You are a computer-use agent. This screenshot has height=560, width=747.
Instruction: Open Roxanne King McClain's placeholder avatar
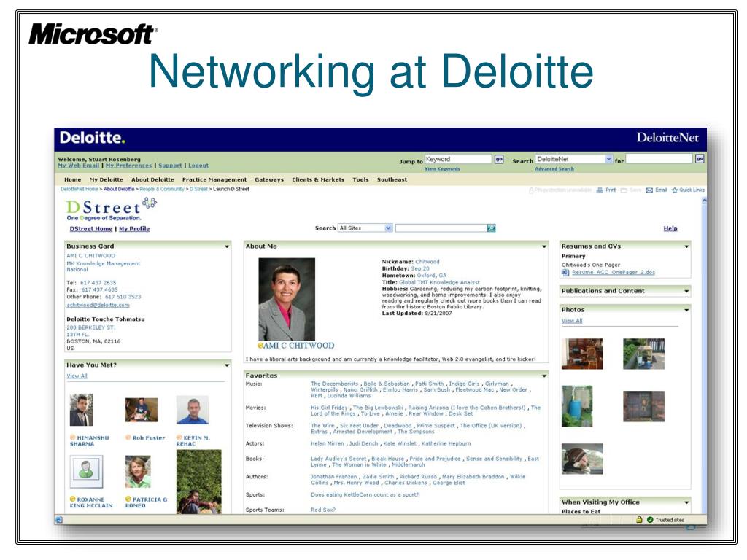(86, 472)
